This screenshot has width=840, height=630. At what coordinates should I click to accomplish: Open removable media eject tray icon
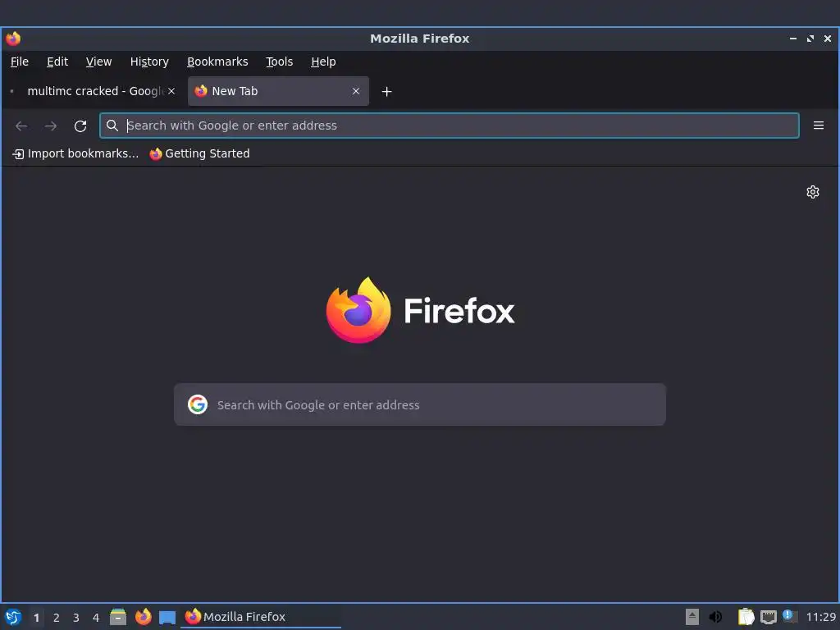[692, 617]
